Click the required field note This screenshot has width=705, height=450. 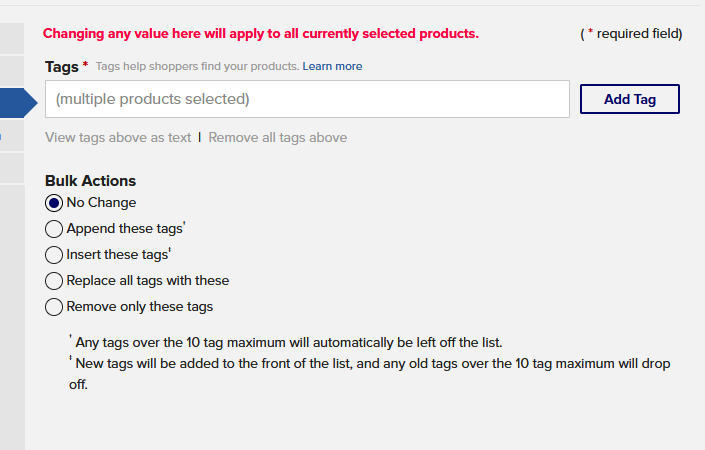631,34
